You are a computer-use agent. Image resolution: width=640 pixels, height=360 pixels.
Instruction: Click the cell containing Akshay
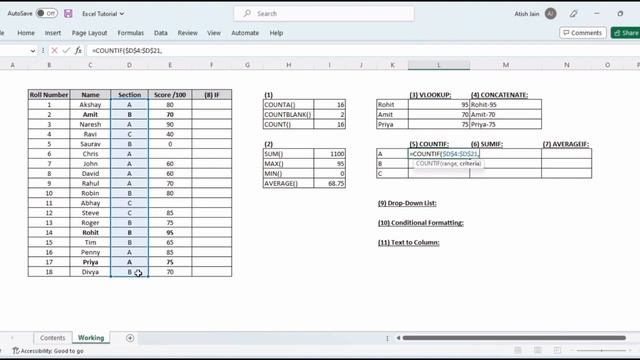(90, 104)
